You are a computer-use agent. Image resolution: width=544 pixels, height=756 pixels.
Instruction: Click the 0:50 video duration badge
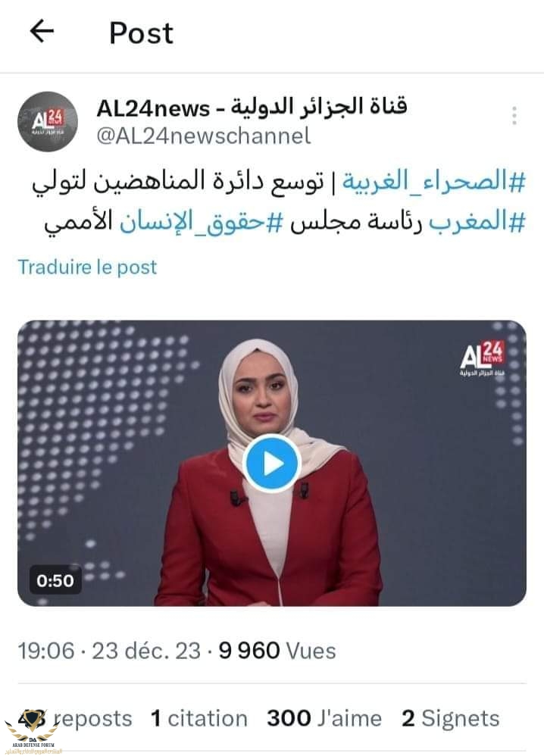click(x=55, y=580)
